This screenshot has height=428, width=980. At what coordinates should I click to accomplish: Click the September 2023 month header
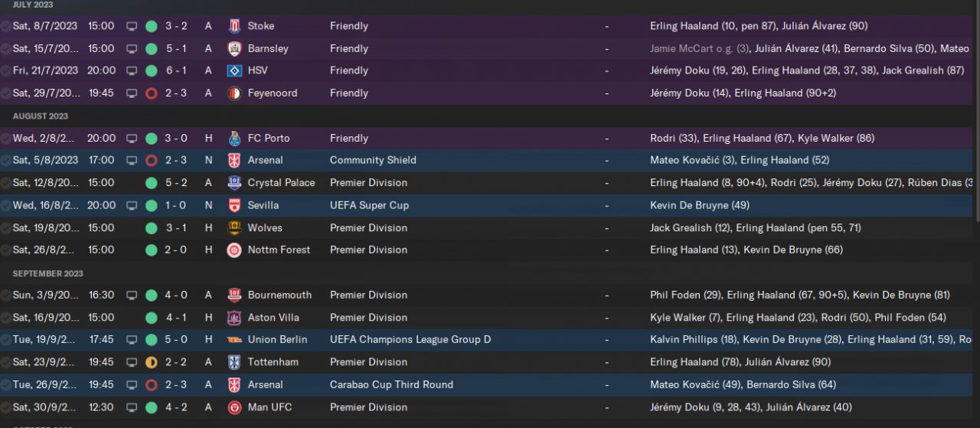tap(48, 273)
